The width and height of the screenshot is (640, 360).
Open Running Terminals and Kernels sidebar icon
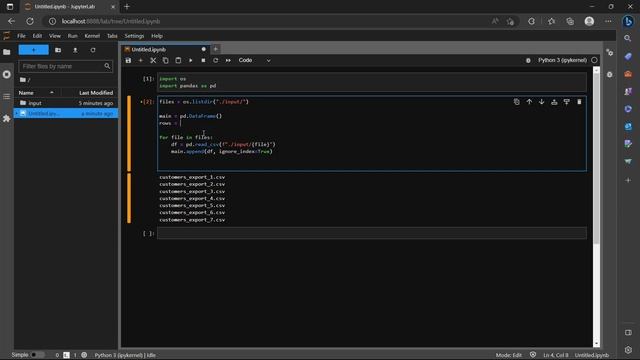[x=7, y=74]
